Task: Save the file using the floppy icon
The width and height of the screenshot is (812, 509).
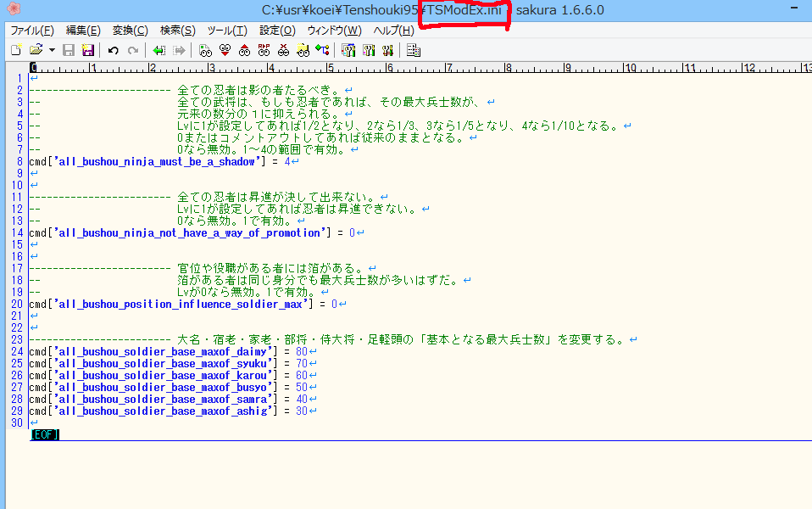Action: pos(70,50)
